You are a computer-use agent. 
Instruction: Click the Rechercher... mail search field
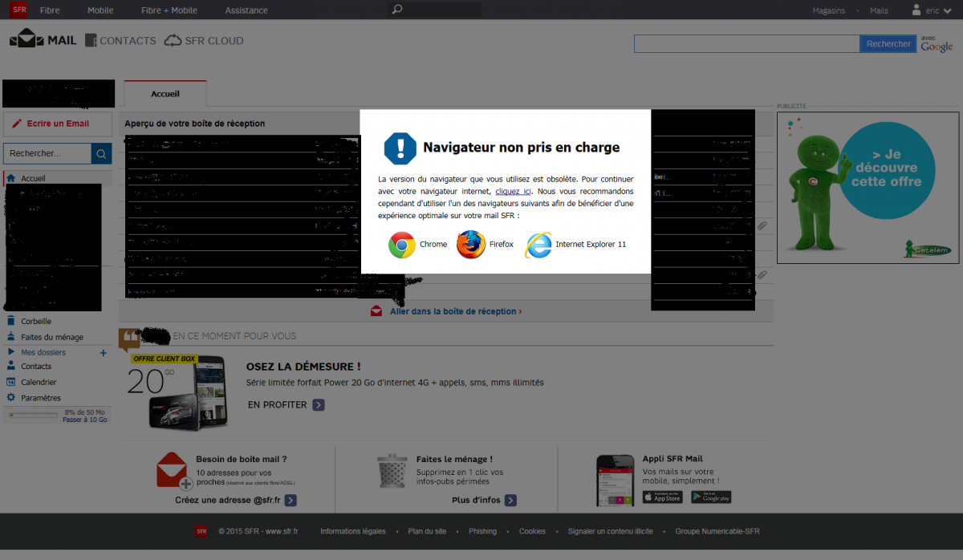[x=47, y=153]
